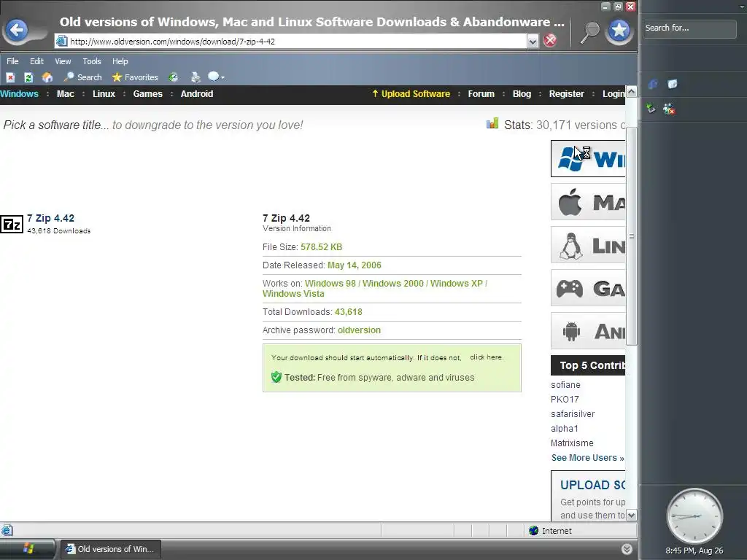
Task: Click the Messenger people sidebar icon with red X
Action: (x=669, y=109)
